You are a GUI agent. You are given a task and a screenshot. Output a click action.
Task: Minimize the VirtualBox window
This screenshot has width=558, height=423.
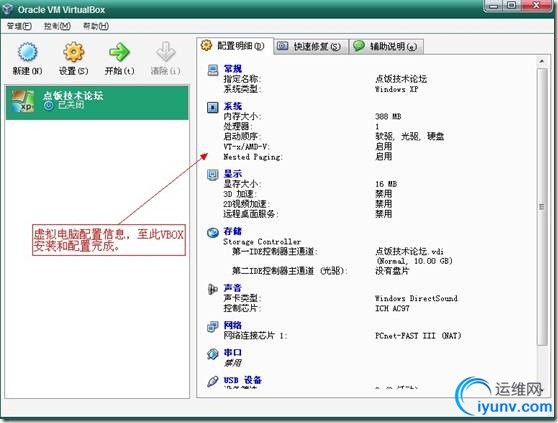494,5
